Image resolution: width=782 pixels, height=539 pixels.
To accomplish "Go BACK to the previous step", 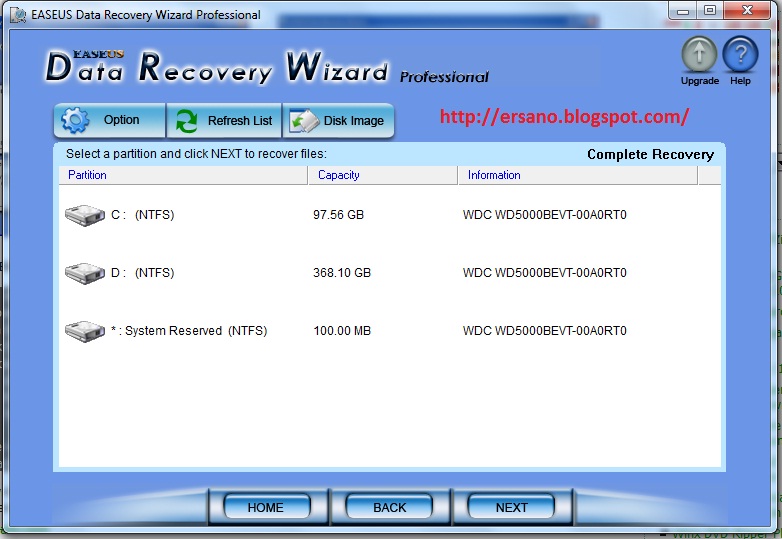I will click(389, 507).
